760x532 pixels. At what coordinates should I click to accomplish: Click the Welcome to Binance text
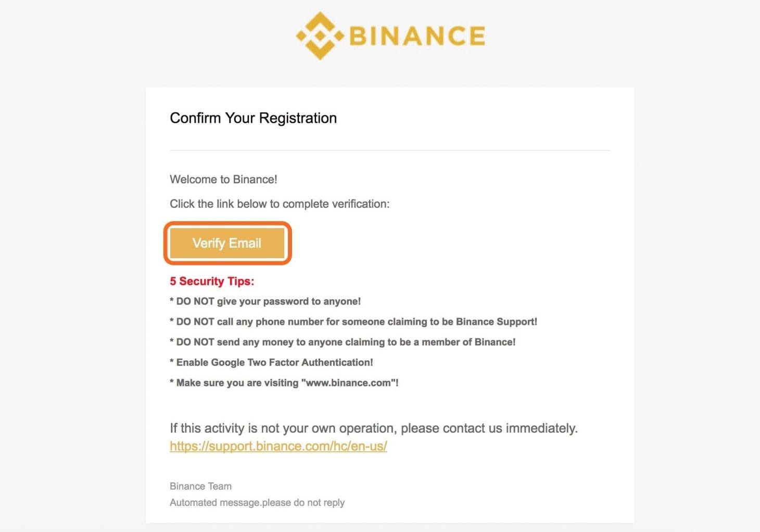[224, 179]
